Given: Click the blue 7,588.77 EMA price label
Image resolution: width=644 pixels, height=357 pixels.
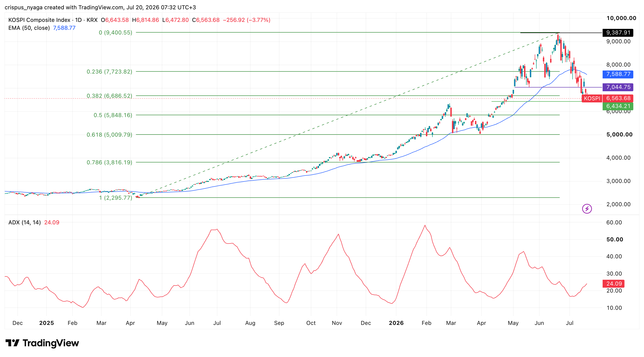Looking at the screenshot, I should 618,74.
